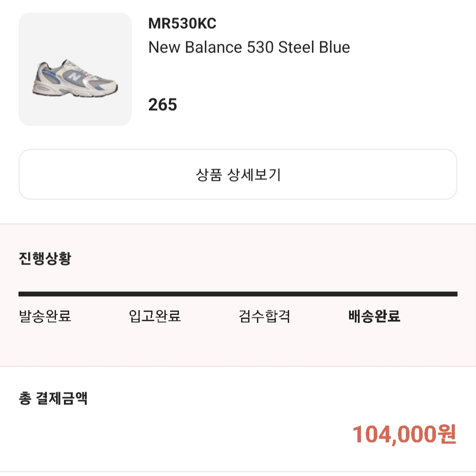This screenshot has width=476, height=476.
Task: Click the word Balance in the product name
Action: (x=213, y=47)
